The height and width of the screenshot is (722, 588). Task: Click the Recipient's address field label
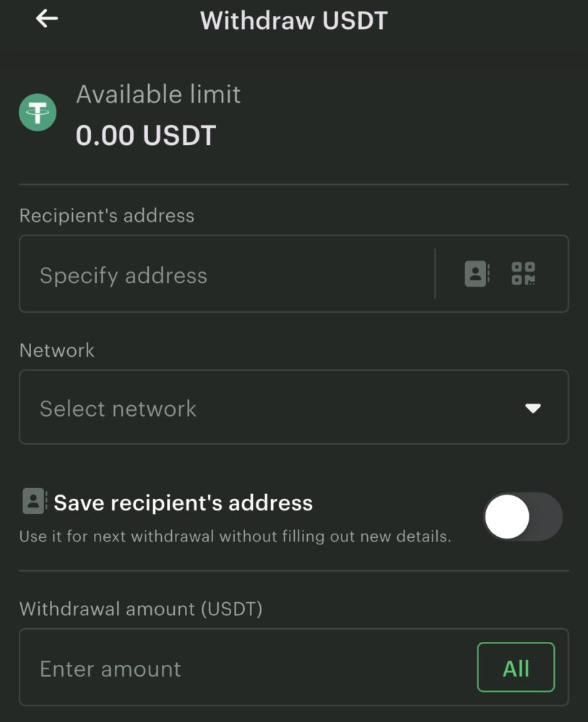click(x=107, y=215)
